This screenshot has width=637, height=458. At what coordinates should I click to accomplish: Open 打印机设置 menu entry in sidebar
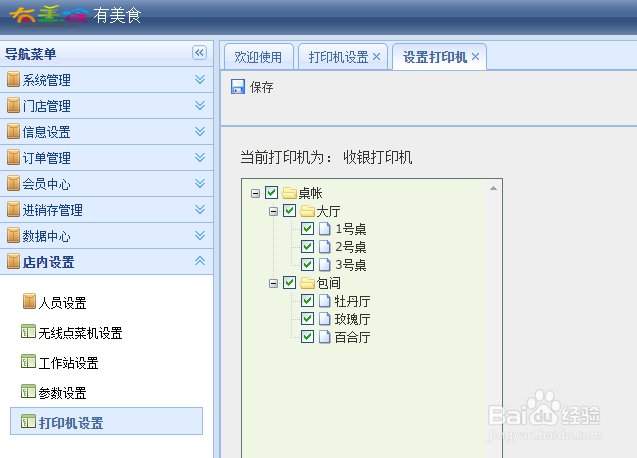pyautogui.click(x=106, y=421)
